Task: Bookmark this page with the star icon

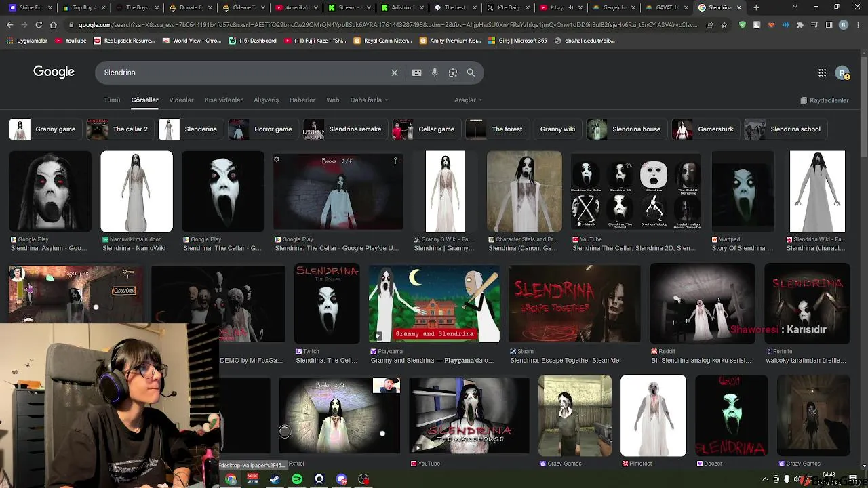Action: click(724, 25)
